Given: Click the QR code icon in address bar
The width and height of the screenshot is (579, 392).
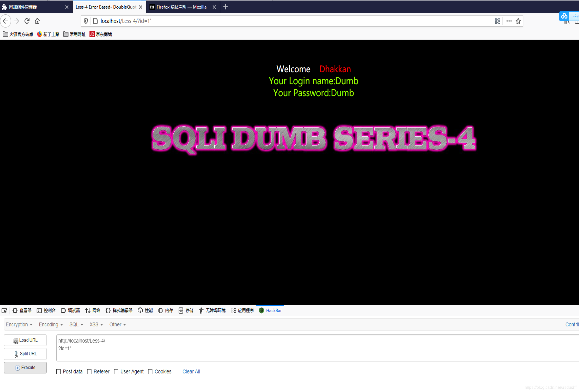Looking at the screenshot, I should [497, 21].
